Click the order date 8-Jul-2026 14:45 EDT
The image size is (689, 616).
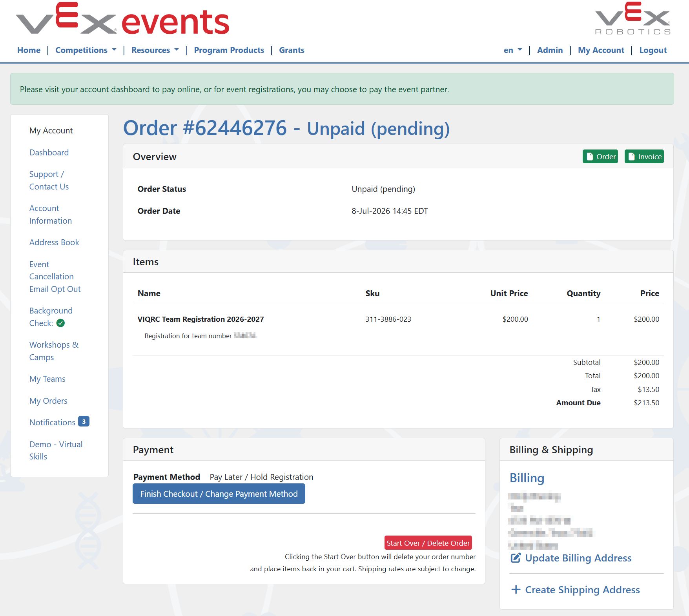pos(390,211)
